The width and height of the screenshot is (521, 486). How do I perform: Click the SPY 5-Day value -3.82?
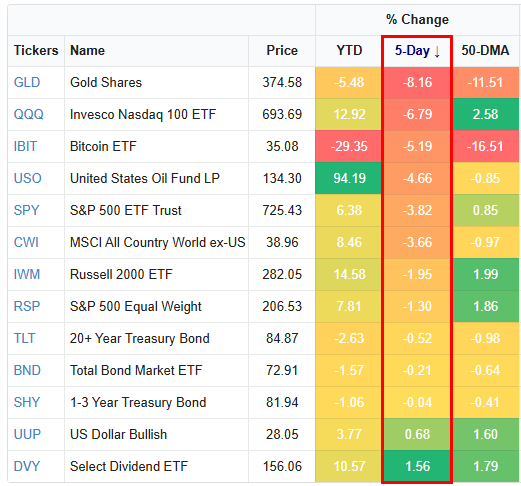click(x=417, y=210)
